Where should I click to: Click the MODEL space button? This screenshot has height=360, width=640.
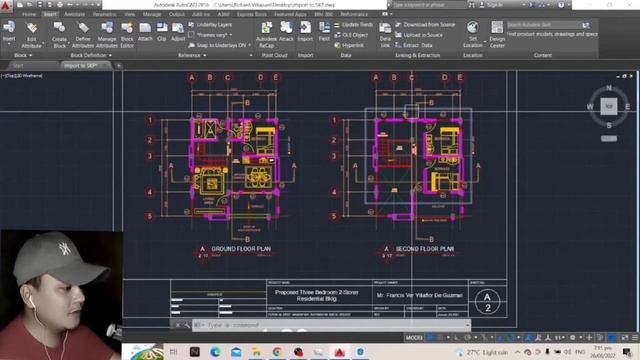414,338
